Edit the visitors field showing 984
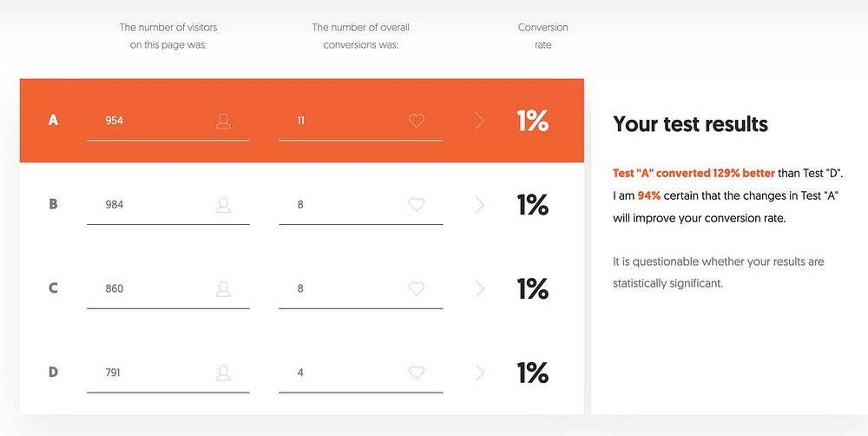The width and height of the screenshot is (868, 436). click(148, 205)
